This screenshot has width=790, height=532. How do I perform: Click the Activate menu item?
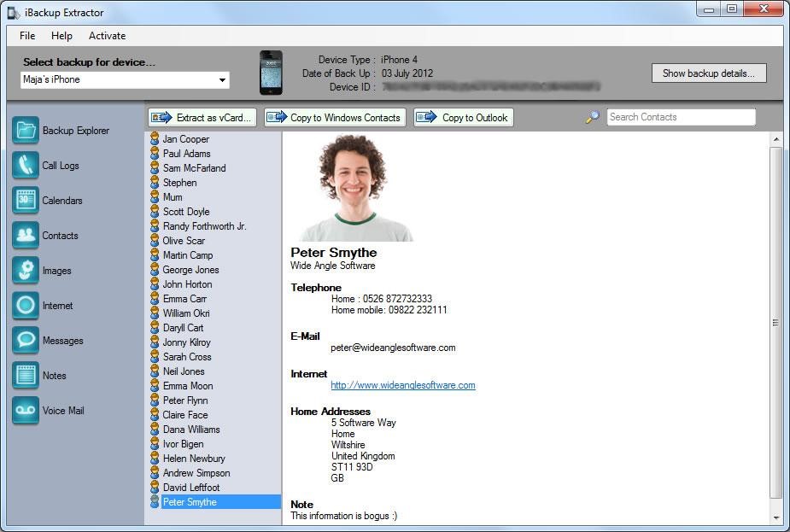click(x=107, y=36)
